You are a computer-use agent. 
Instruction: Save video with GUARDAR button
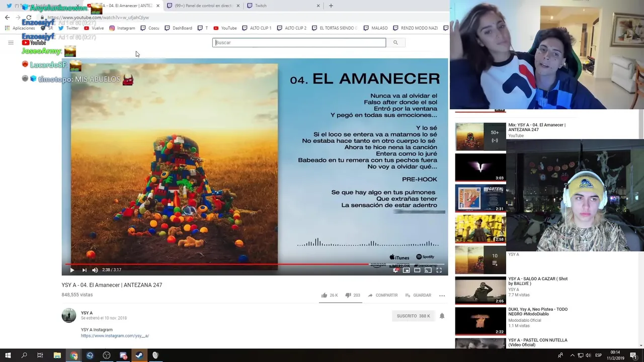tap(418, 295)
